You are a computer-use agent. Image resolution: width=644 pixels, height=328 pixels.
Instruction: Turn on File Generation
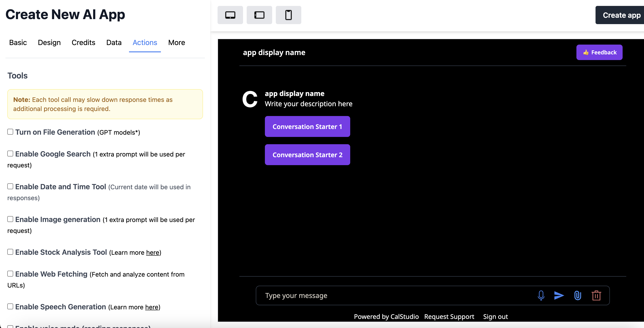tap(10, 131)
